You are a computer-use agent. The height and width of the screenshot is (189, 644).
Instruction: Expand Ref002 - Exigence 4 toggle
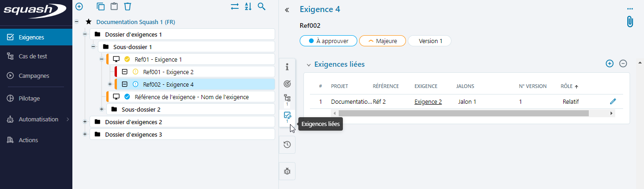coord(109,84)
